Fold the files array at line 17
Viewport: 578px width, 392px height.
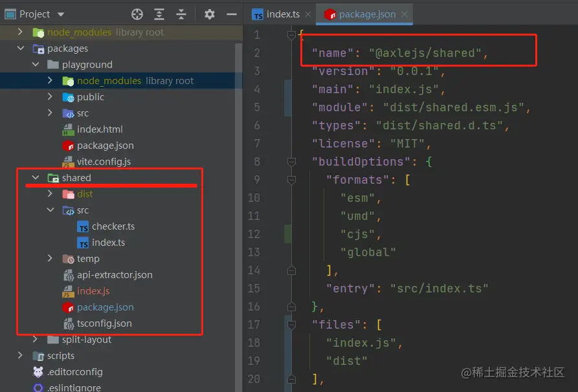(291, 325)
